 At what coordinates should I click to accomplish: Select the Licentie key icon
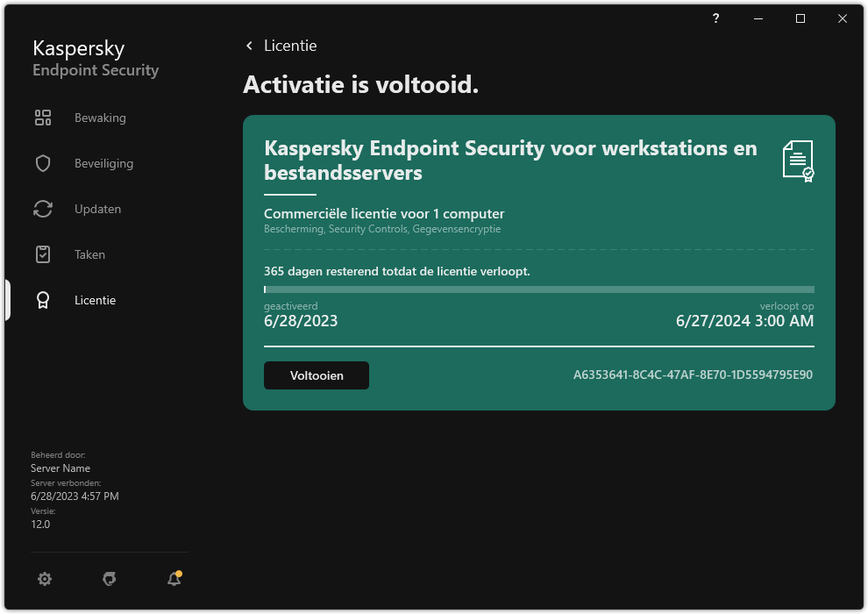point(43,299)
